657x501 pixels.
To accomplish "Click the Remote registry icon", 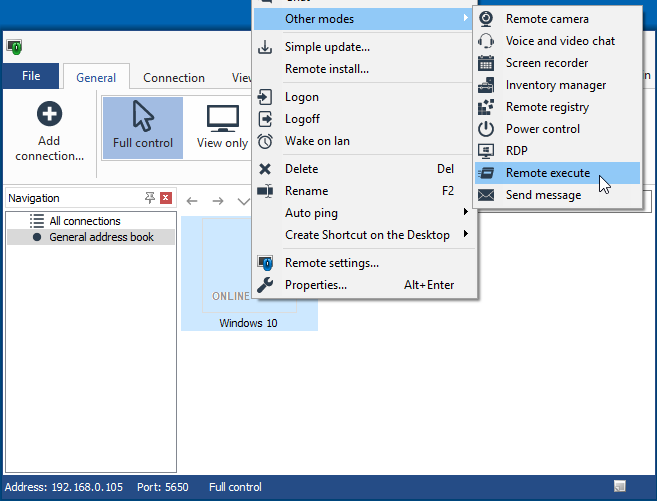I will (x=486, y=107).
